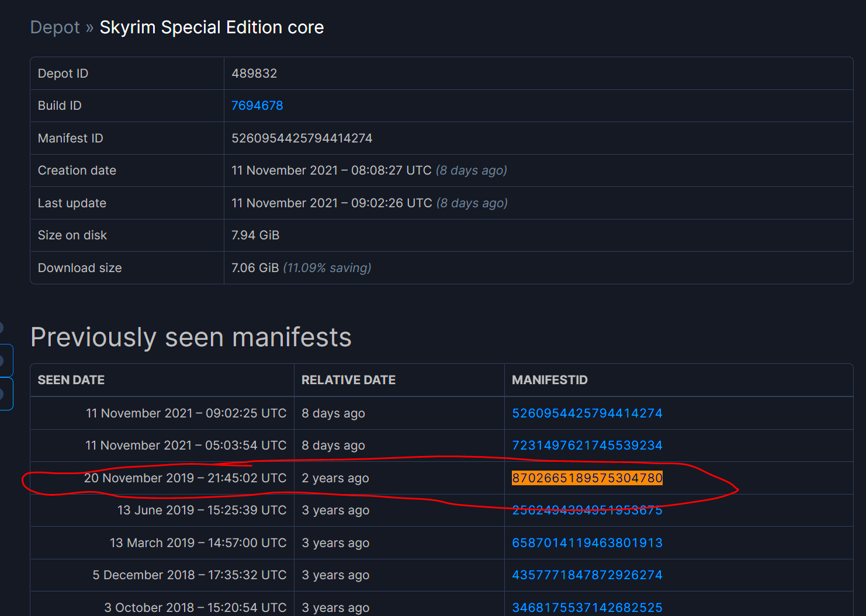Click the Previously seen manifests heading
This screenshot has height=616, width=866.
[x=191, y=337]
